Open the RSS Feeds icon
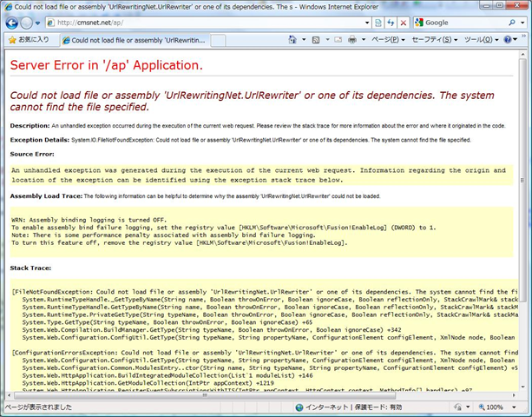 [316, 40]
